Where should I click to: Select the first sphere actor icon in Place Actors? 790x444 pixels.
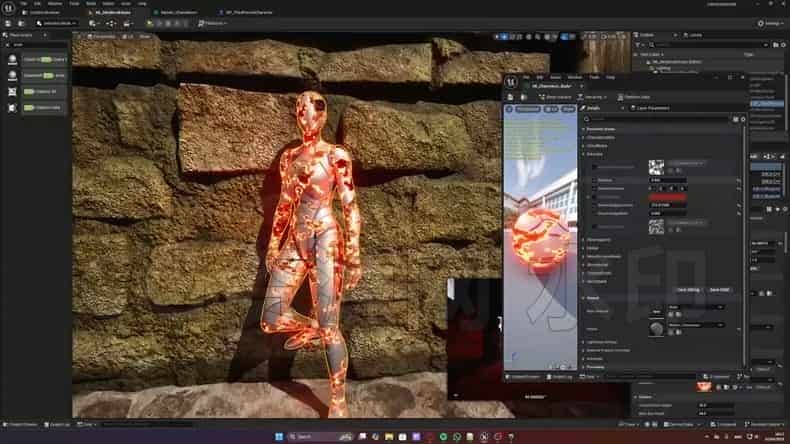[13, 59]
